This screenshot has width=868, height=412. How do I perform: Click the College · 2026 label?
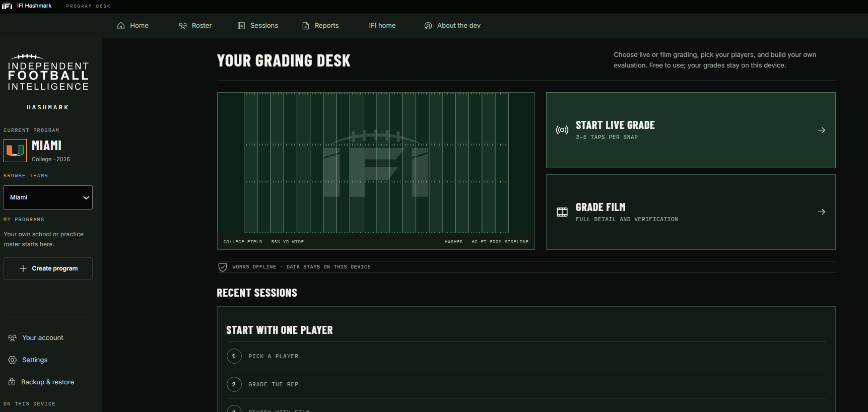[51, 159]
